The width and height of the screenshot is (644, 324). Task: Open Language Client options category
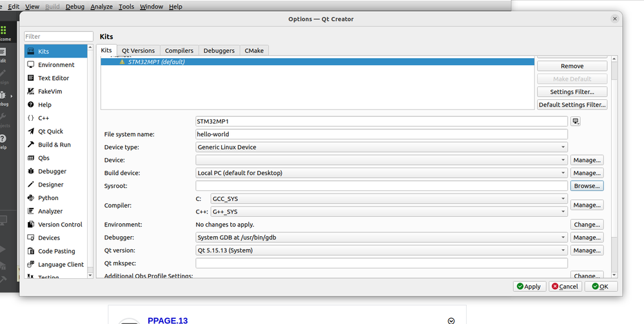tap(56, 265)
